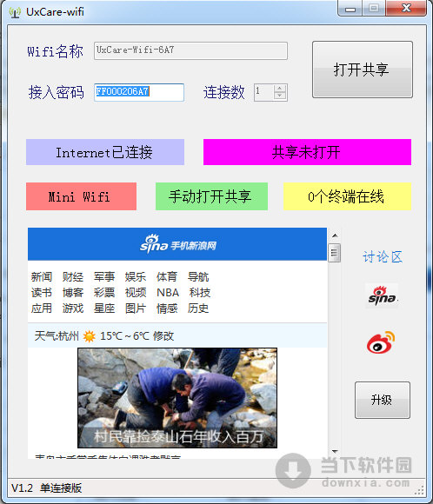Open the 博客 blog link

[x=73, y=293]
